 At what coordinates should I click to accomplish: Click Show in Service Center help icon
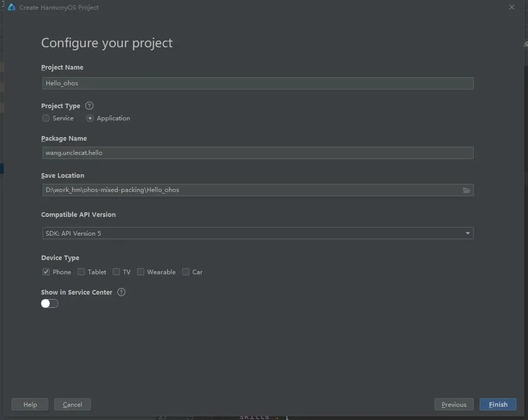point(121,292)
